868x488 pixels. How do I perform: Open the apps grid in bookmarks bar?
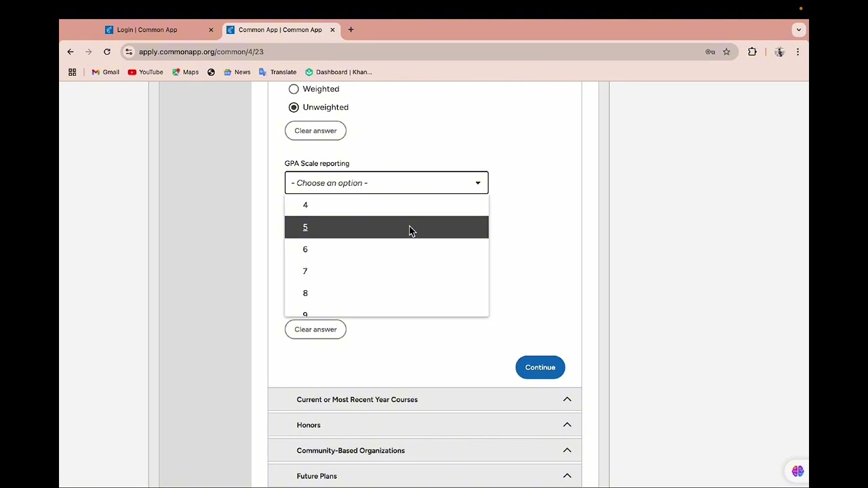(x=73, y=72)
